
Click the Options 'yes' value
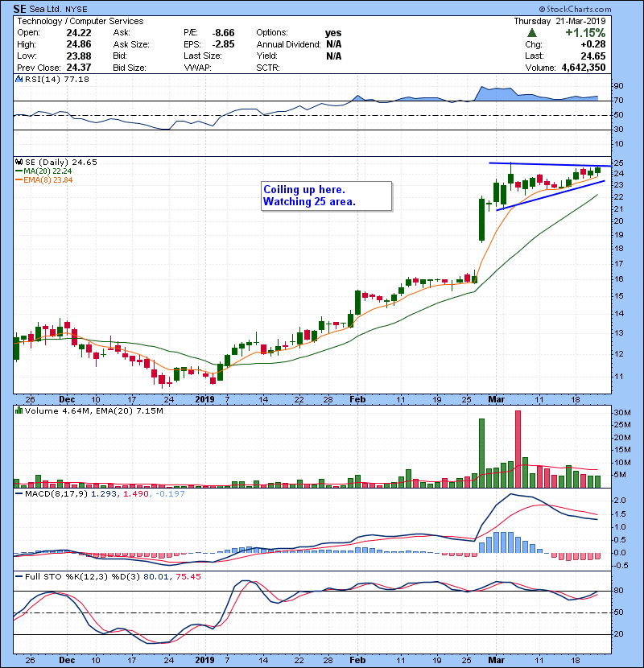click(333, 33)
